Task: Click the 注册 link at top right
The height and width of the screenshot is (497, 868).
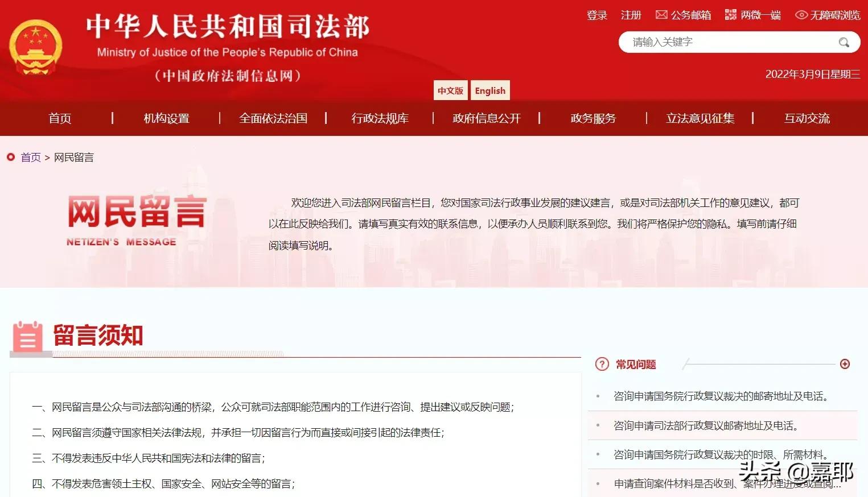Action: click(631, 15)
